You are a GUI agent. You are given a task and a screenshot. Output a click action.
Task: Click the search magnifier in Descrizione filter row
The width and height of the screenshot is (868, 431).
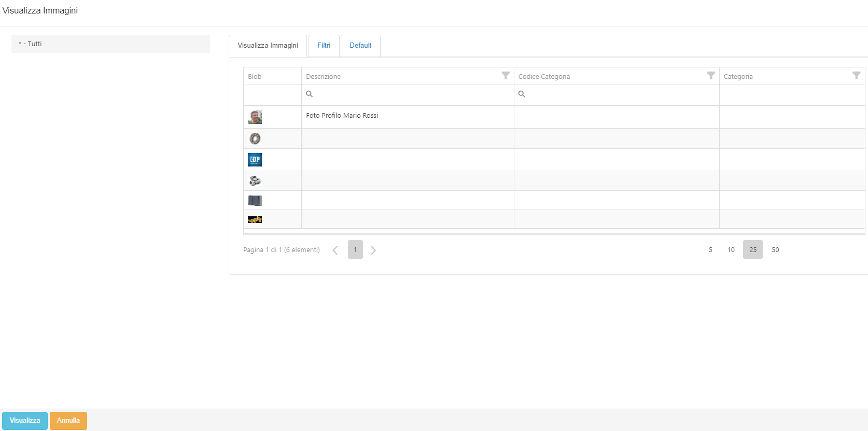click(310, 94)
